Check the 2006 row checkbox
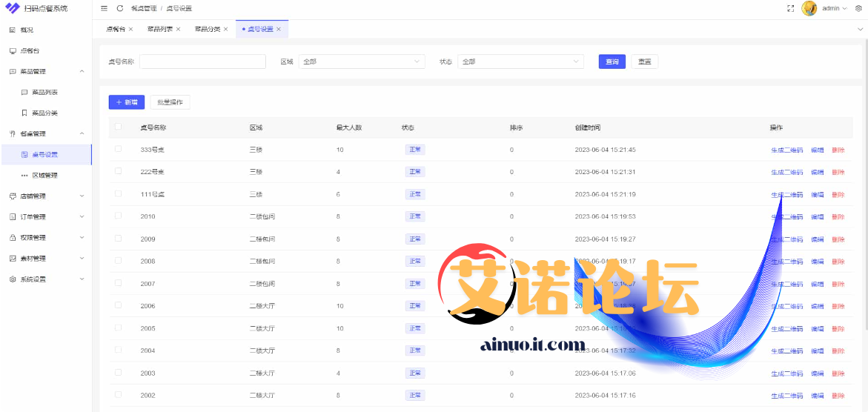Image resolution: width=868 pixels, height=412 pixels. (118, 305)
